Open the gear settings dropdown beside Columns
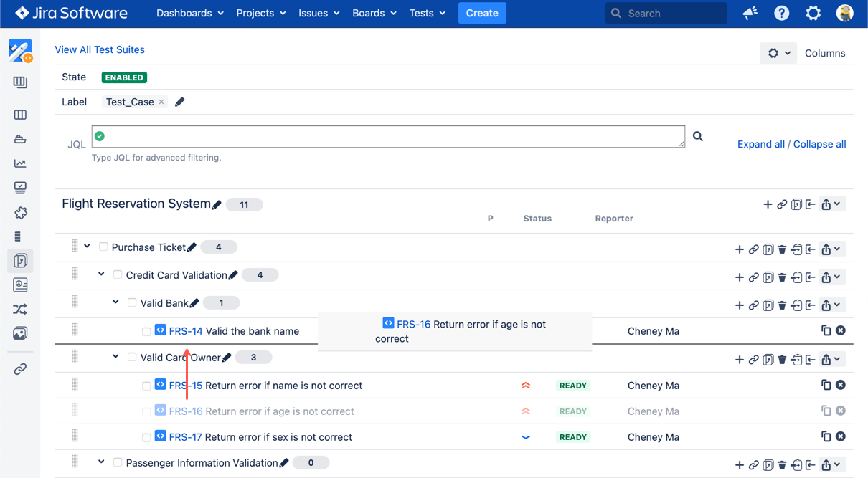This screenshot has width=868, height=478. [778, 53]
